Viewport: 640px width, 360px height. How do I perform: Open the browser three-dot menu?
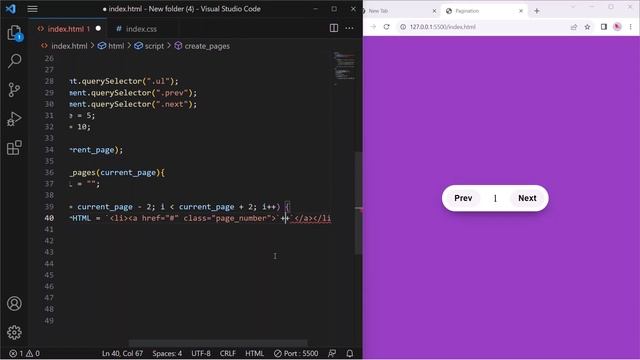[631, 27]
